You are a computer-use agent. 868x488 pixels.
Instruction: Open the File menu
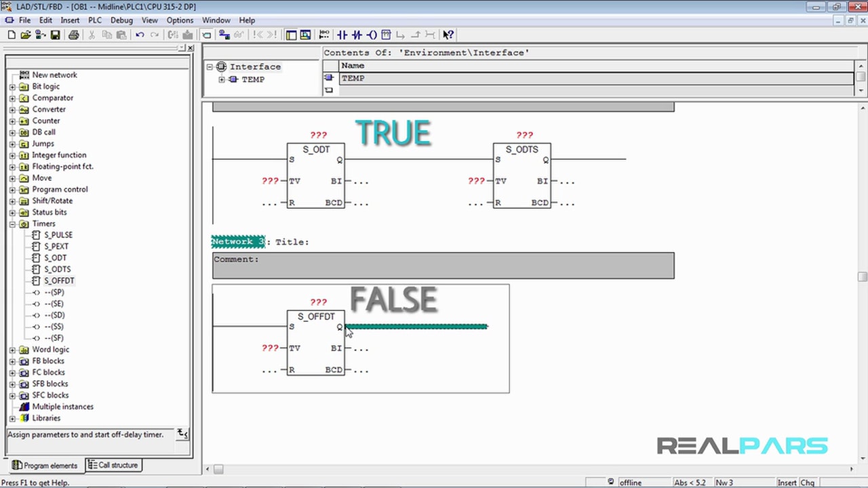[24, 20]
